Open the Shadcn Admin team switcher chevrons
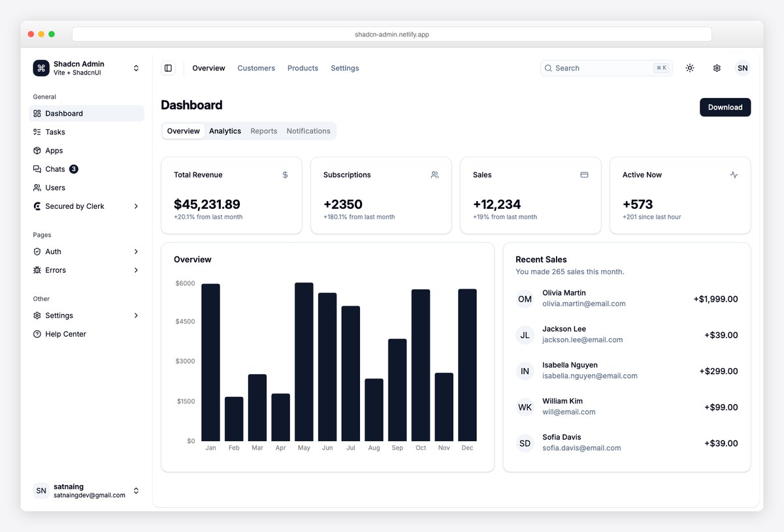This screenshot has width=784, height=532. point(136,68)
